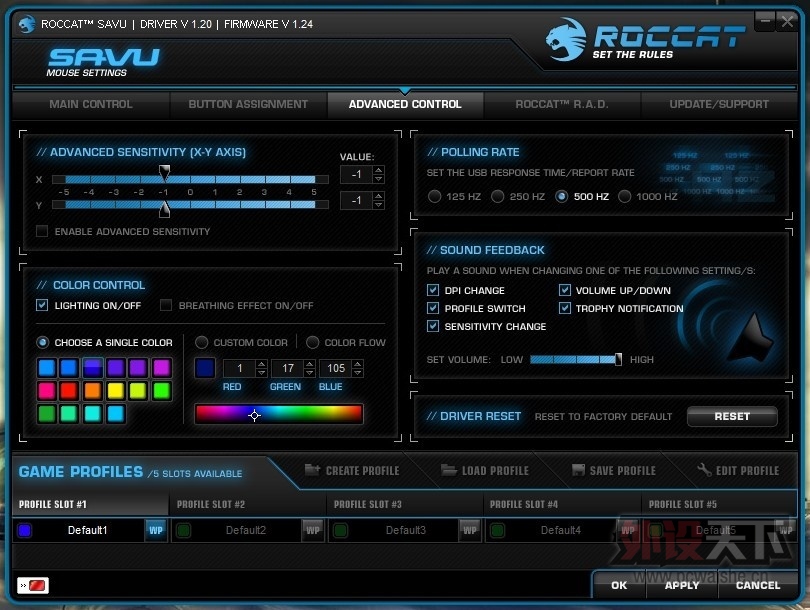Choose a single color option

(42, 342)
